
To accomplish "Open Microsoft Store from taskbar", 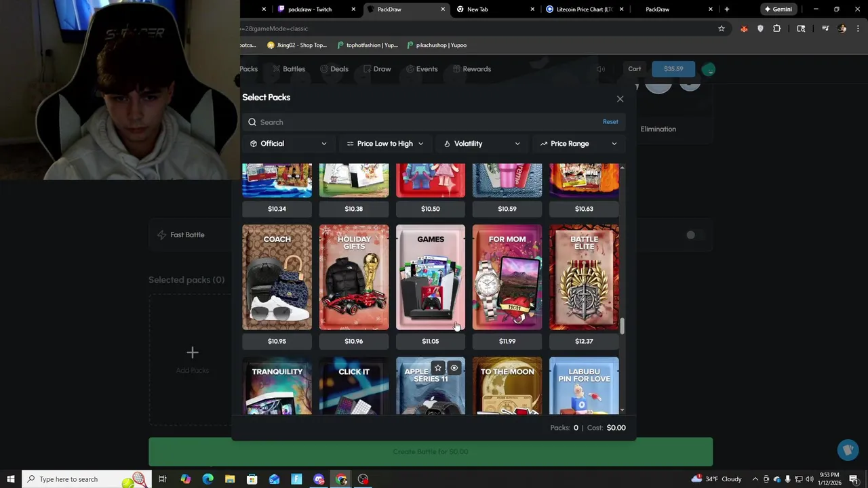I will coord(252,479).
